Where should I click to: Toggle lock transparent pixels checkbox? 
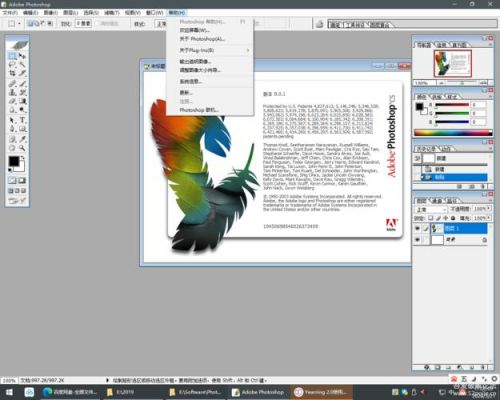430,218
